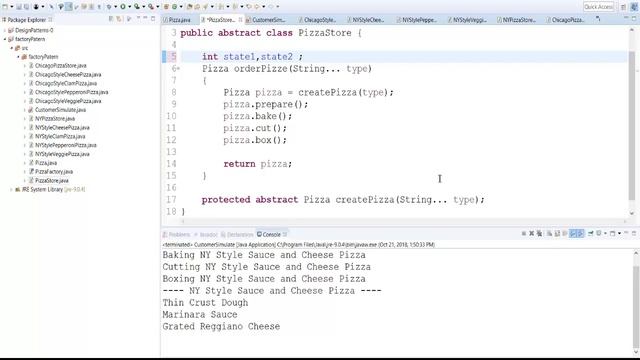This screenshot has height=360, width=640.
Task: Open the New file dropdown arrow
Action: tap(11, 7)
